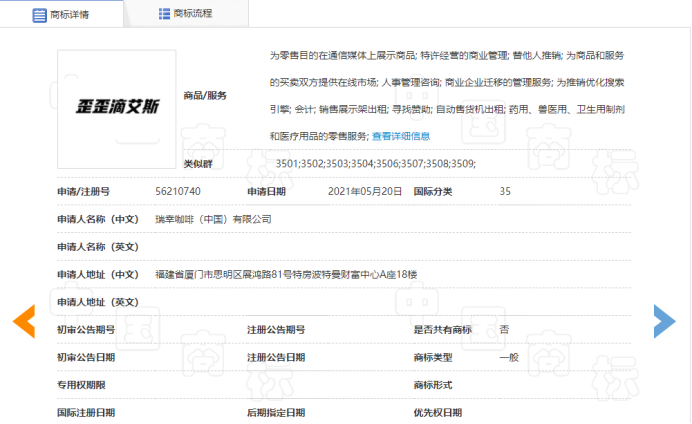Click the 注册公告期号 label
Image resolution: width=692 pixels, height=424 pixels.
tap(276, 330)
